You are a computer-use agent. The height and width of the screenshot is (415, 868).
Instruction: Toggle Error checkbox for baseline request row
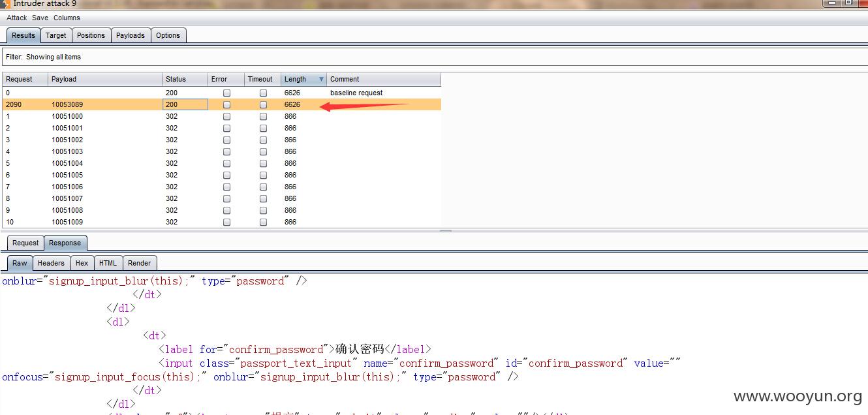226,93
